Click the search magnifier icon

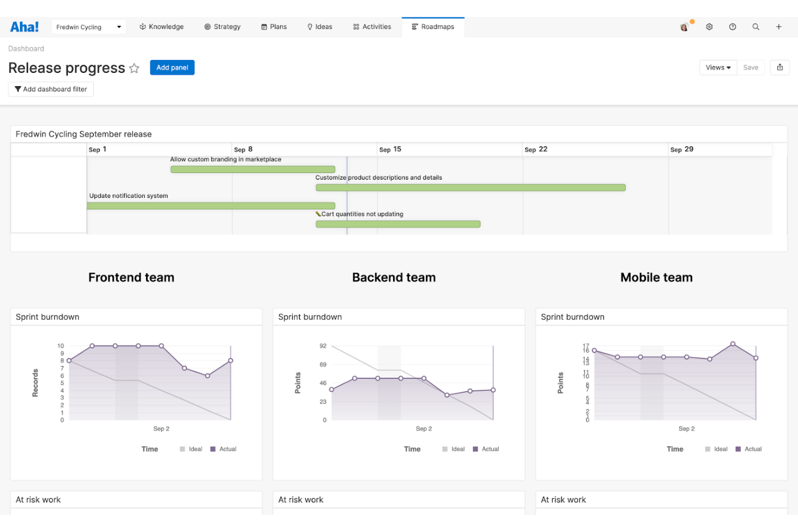click(x=755, y=27)
